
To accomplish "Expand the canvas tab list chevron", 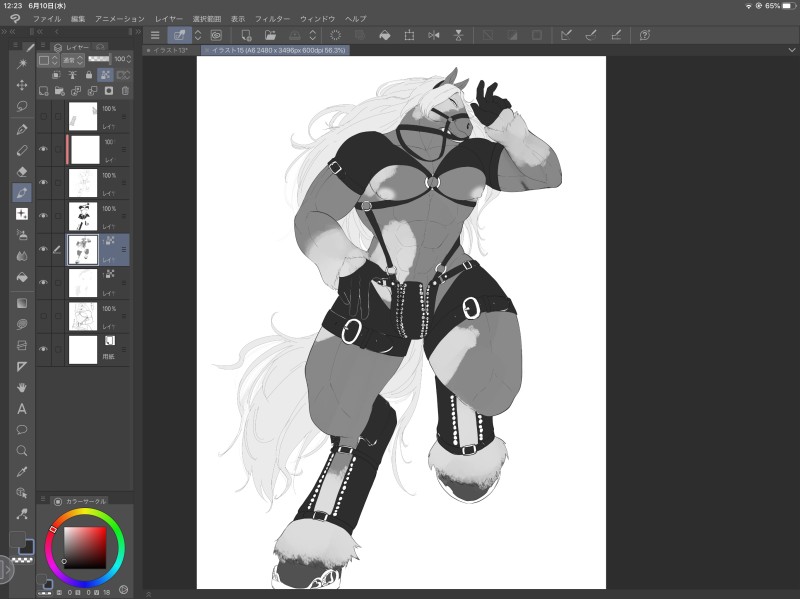I will click(791, 50).
